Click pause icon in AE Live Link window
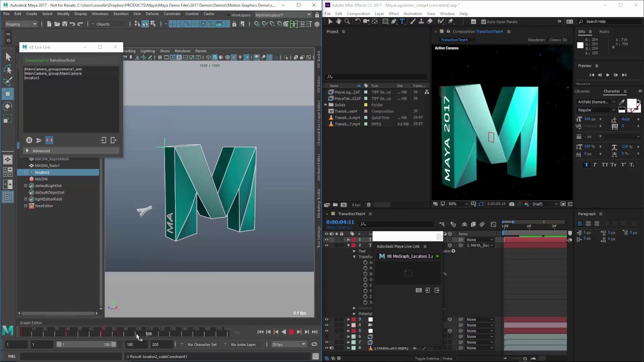644x362 pixels. (x=29, y=140)
